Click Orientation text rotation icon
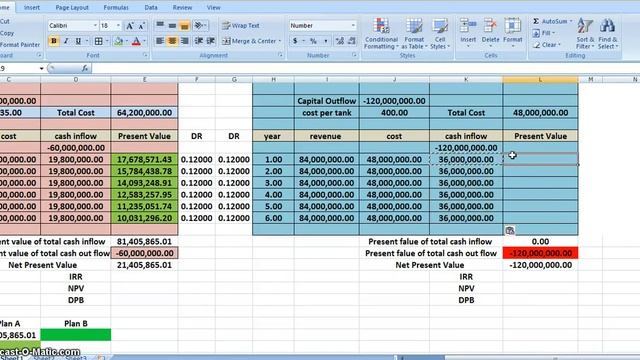The image size is (640, 360). pyautogui.click(x=198, y=26)
